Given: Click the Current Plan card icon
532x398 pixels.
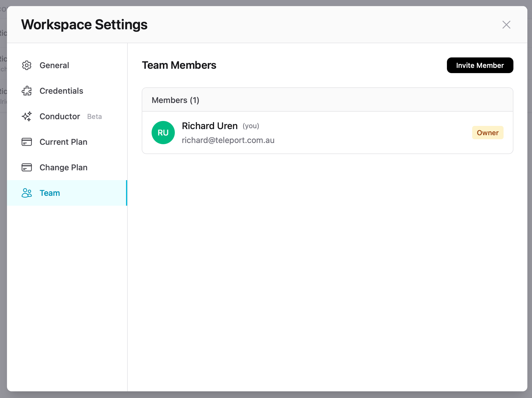Looking at the screenshot, I should [x=26, y=142].
